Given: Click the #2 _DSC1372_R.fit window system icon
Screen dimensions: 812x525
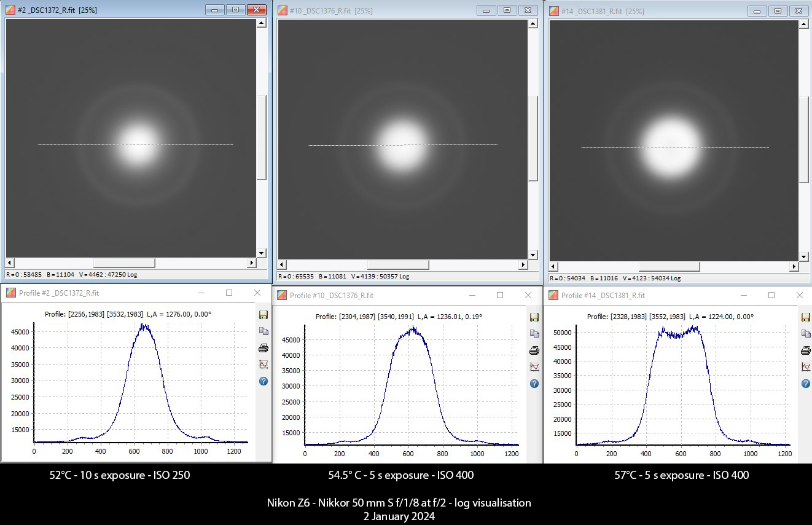Looking at the screenshot, I should click(x=10, y=10).
